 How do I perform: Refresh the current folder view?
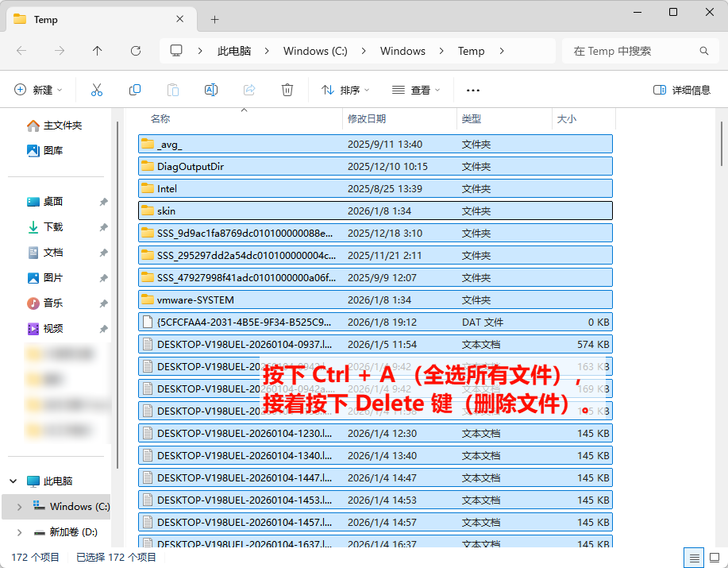[136, 51]
